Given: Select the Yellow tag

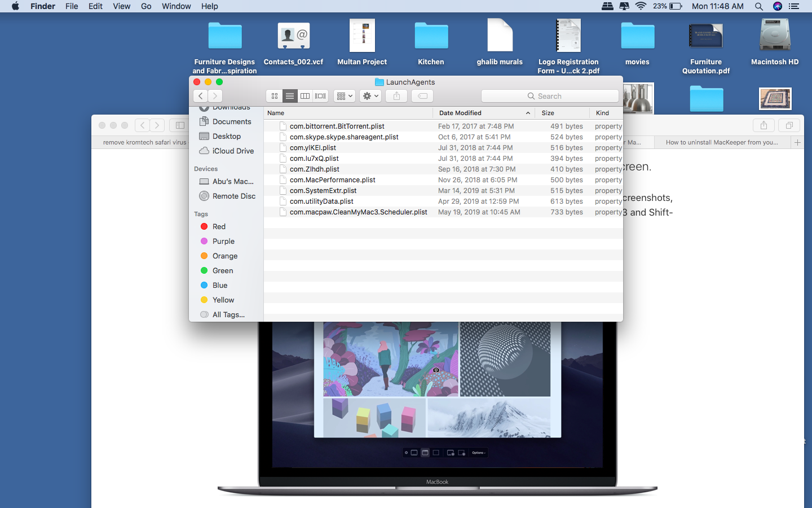Looking at the screenshot, I should (x=218, y=300).
